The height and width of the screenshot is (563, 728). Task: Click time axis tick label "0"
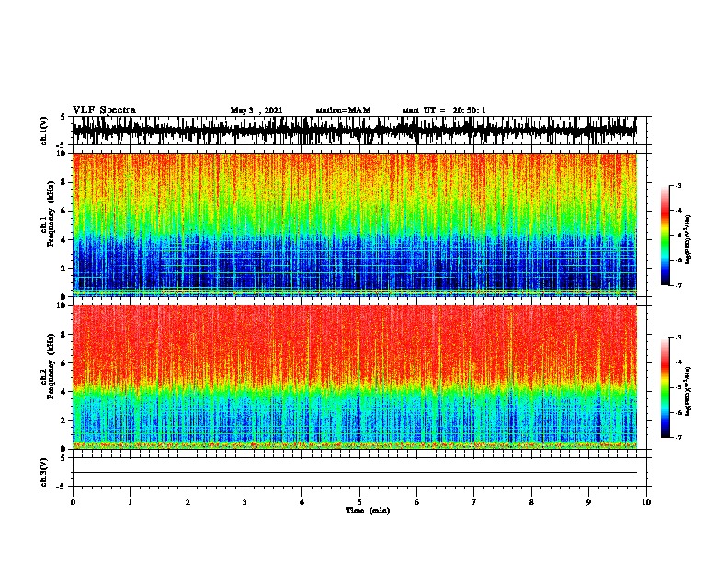(73, 502)
